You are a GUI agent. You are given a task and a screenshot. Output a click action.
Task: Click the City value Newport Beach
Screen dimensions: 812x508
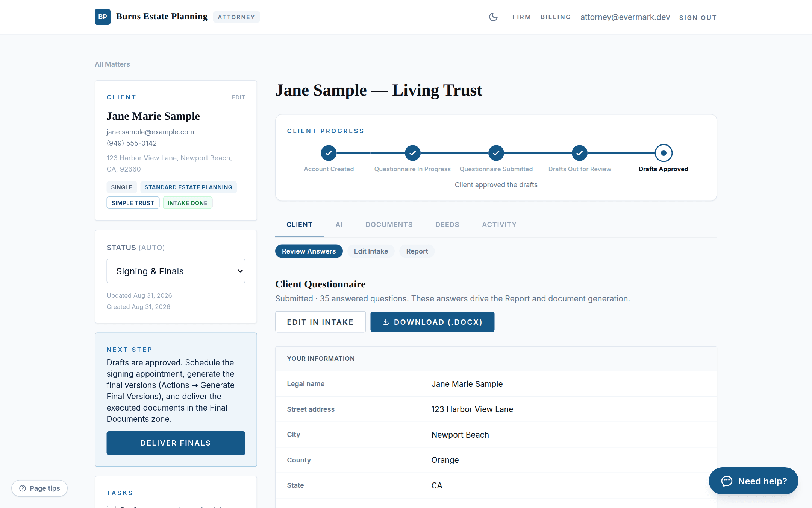[460, 435]
